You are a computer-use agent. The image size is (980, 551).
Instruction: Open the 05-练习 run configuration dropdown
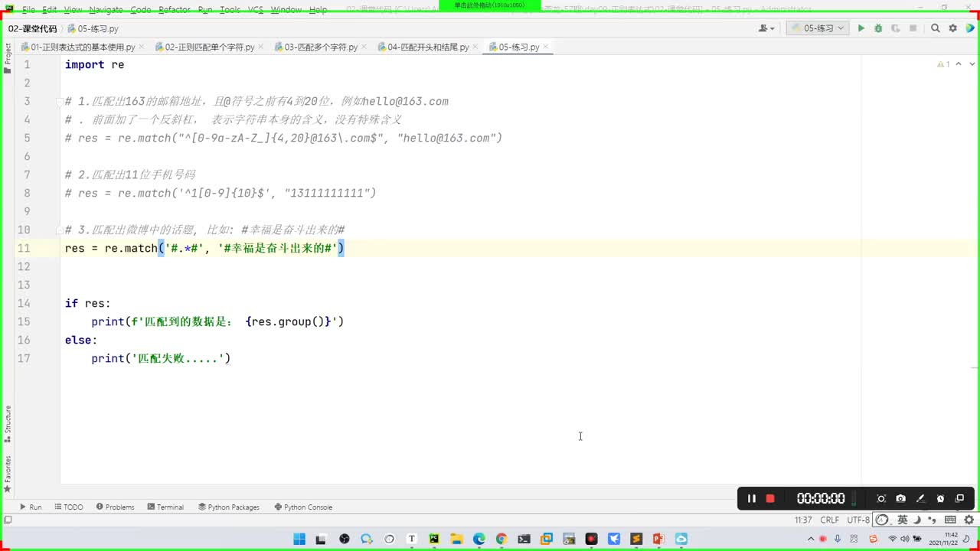point(817,28)
